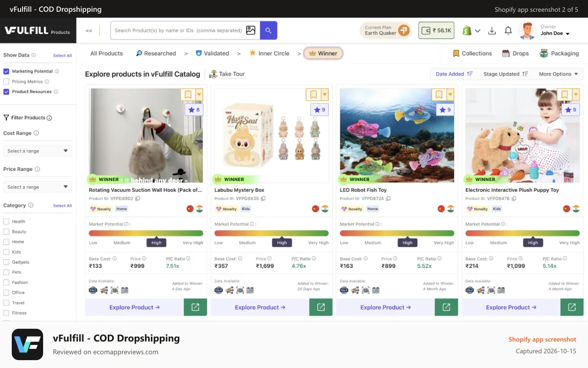Open notifications bell icon
This screenshot has height=368, width=588.
pyautogui.click(x=508, y=30)
